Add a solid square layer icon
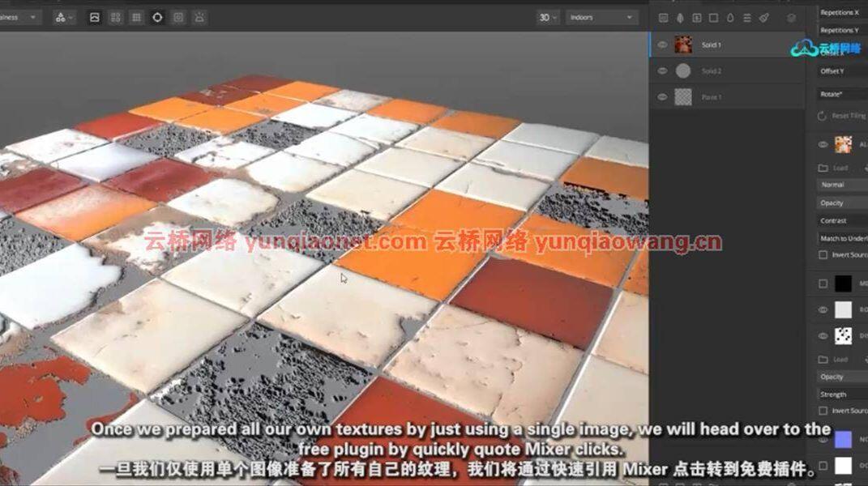The height and width of the screenshot is (486, 868). [x=713, y=18]
